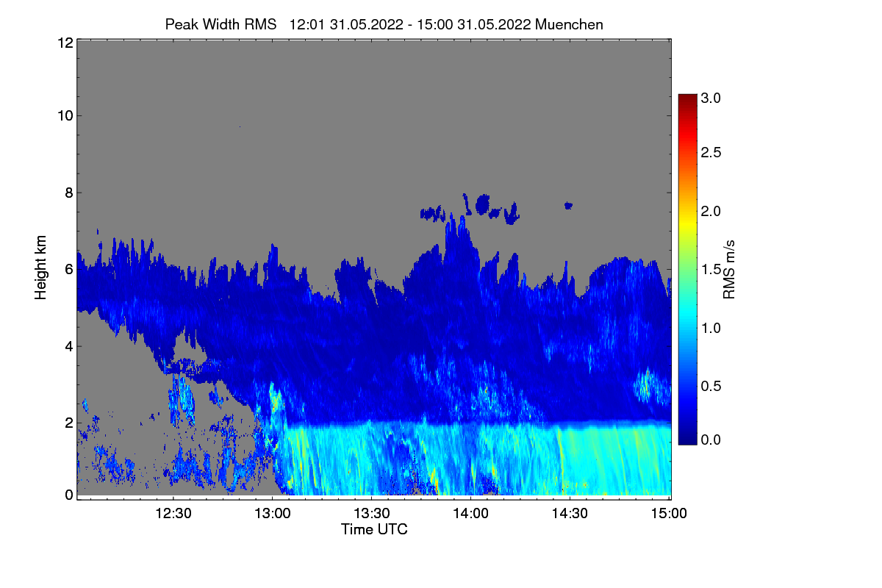Click the '13:00' time tick label
Viewport: 882px width, 588px height.
(x=273, y=514)
